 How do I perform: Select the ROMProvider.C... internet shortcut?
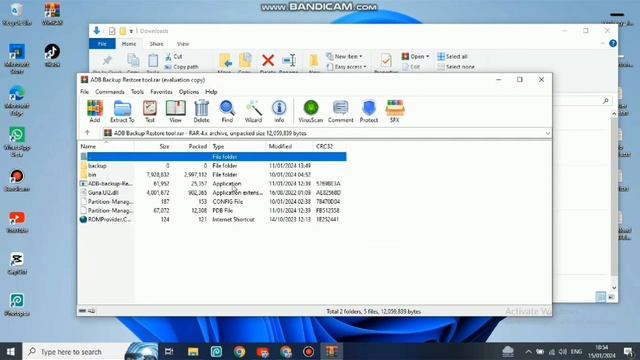[212, 220]
